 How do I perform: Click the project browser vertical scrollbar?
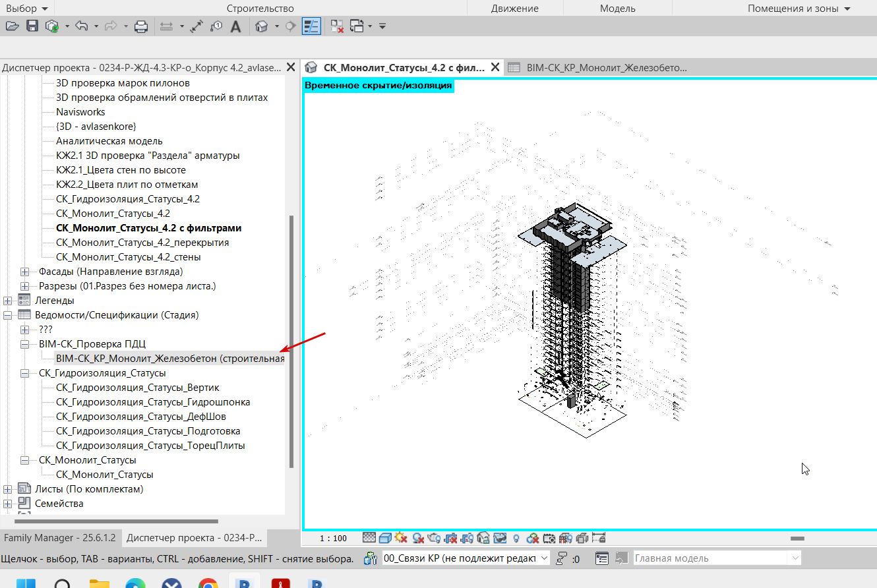[x=291, y=341]
